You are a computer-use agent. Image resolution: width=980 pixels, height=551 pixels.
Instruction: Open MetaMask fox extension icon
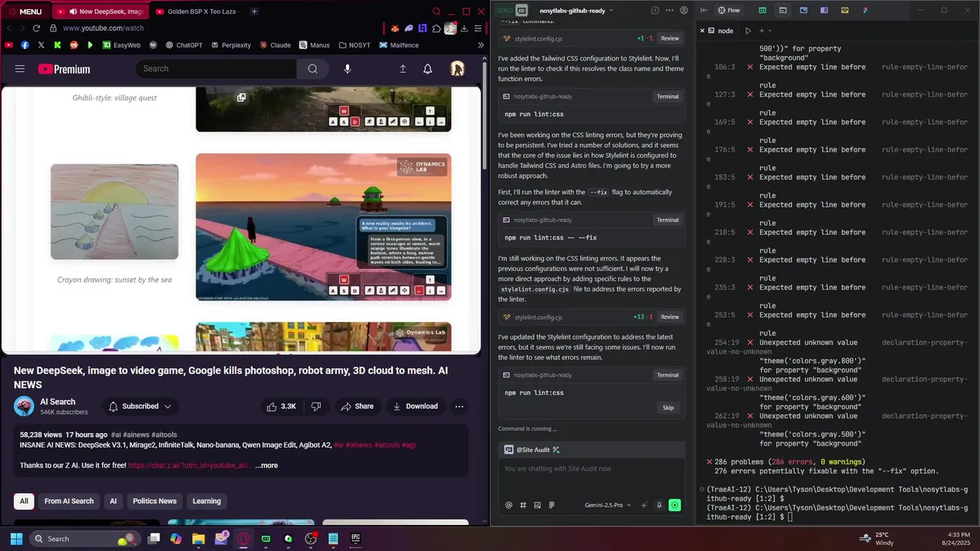pyautogui.click(x=395, y=28)
